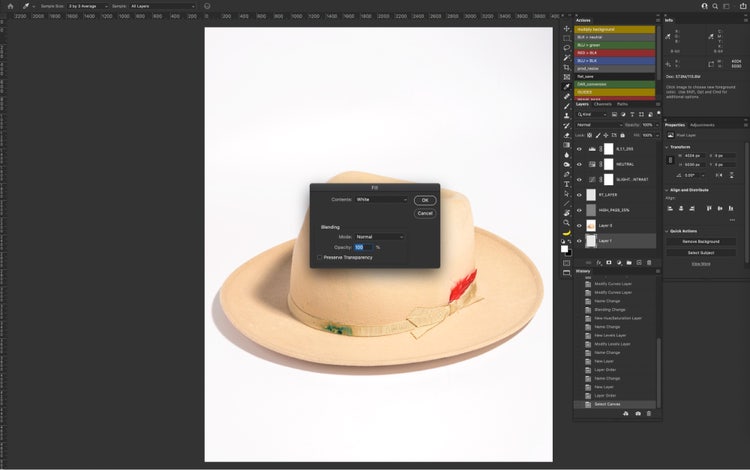
Task: Select the Lasso tool
Action: (x=567, y=47)
